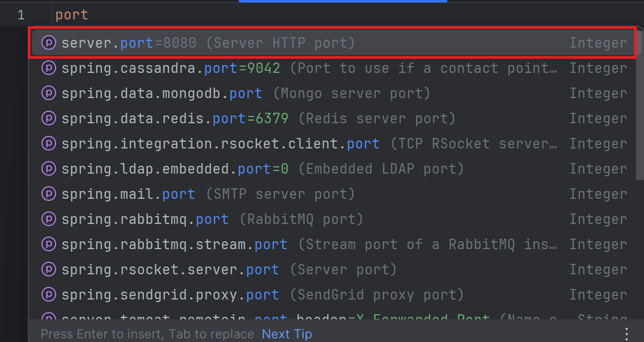Choose spring.integration.rsocket.client.port entry
644x342 pixels.
tap(332, 144)
